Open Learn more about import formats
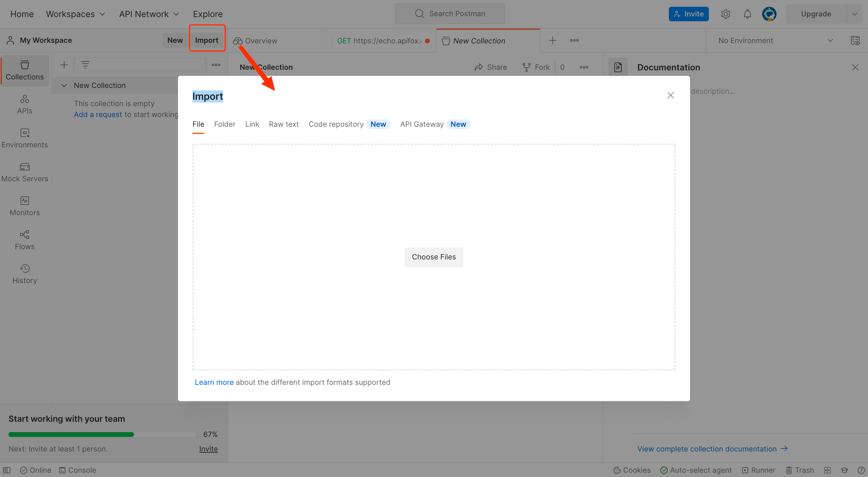 [x=214, y=382]
